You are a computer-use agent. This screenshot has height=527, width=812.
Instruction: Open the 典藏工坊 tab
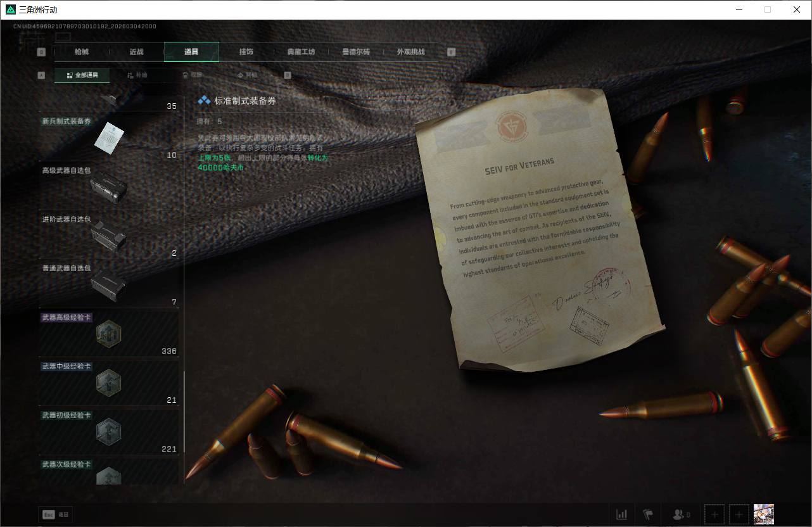pyautogui.click(x=301, y=52)
